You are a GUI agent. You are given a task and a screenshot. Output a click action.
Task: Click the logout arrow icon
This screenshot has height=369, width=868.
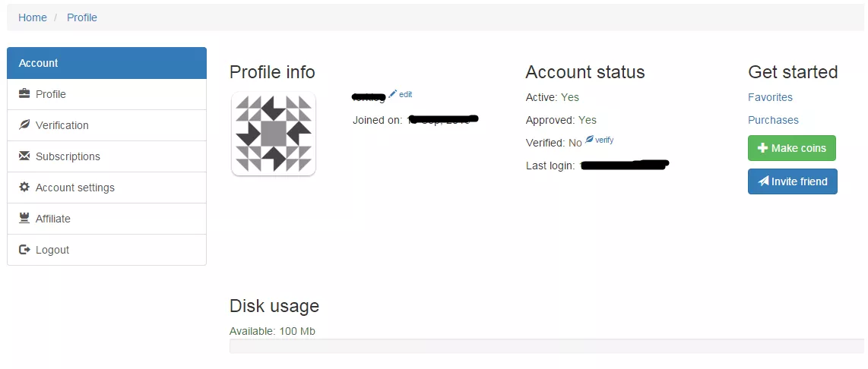point(24,250)
